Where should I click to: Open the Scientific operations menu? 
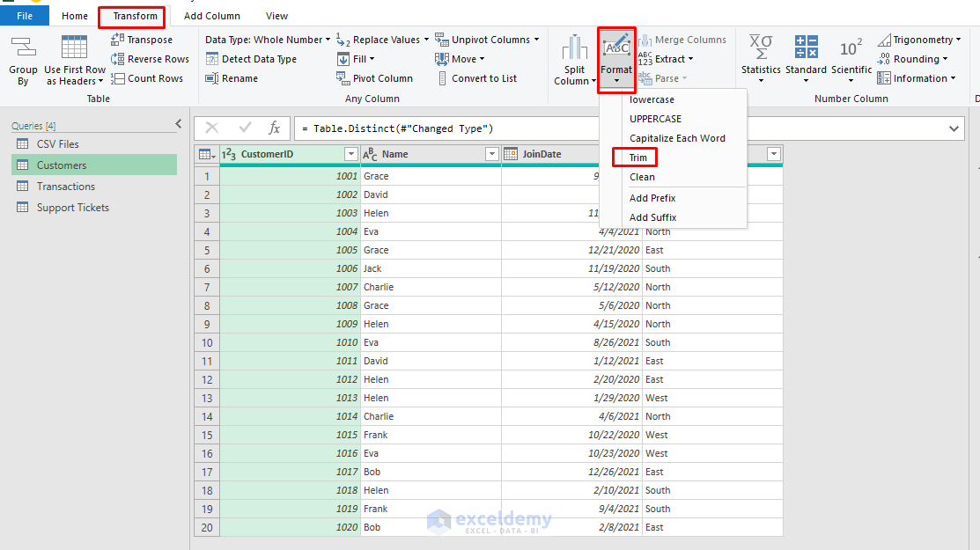(851, 61)
